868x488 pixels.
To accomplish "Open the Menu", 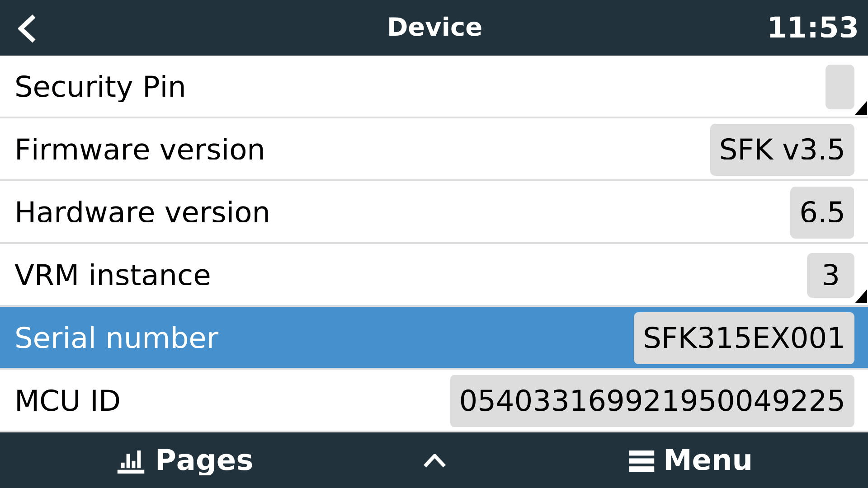I will [x=708, y=460].
